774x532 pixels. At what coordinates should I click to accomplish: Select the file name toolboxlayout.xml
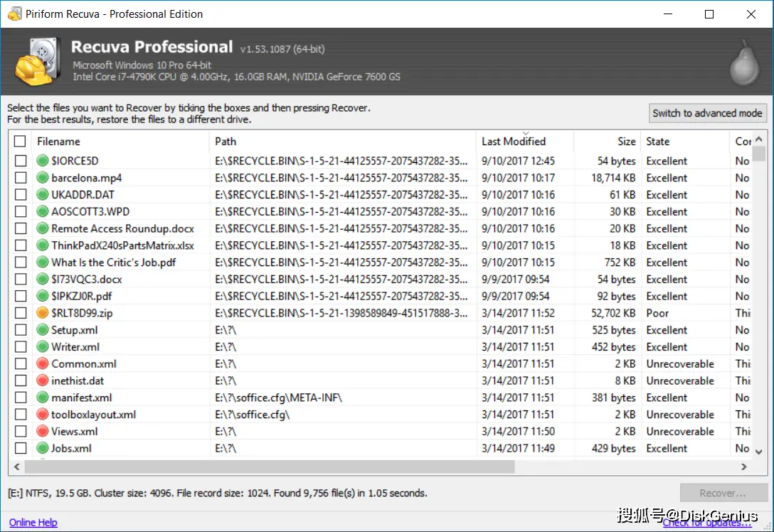[94, 415]
